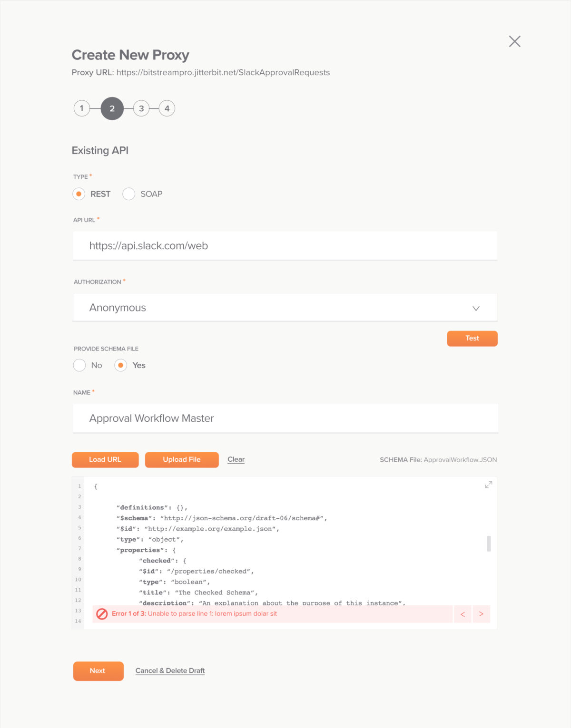Click the Upload File button
This screenshot has height=728, width=571.
click(x=182, y=460)
